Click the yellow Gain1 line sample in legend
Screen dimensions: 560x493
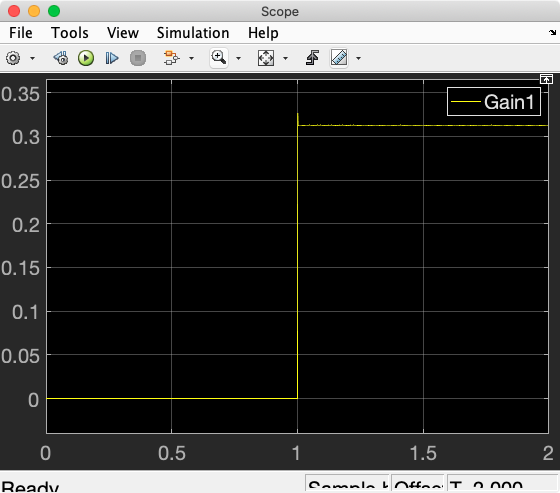point(466,102)
